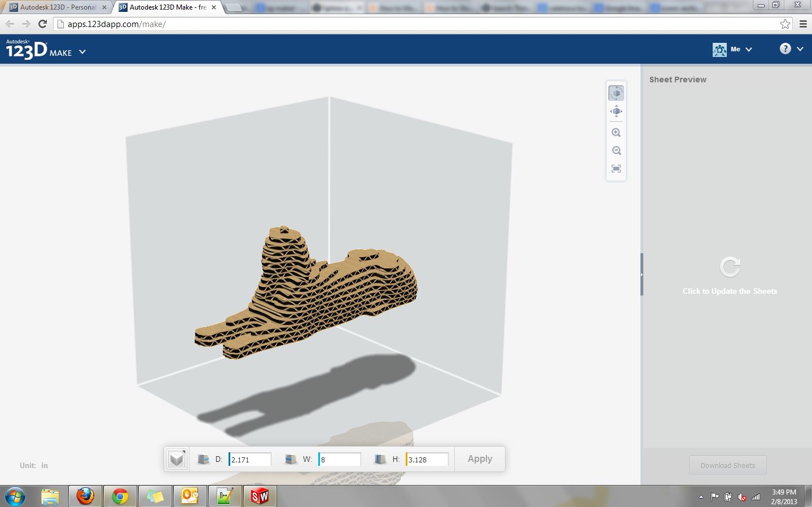Screen dimensions: 812x507
Task: Zoom out of the 3D model
Action: [x=616, y=151]
